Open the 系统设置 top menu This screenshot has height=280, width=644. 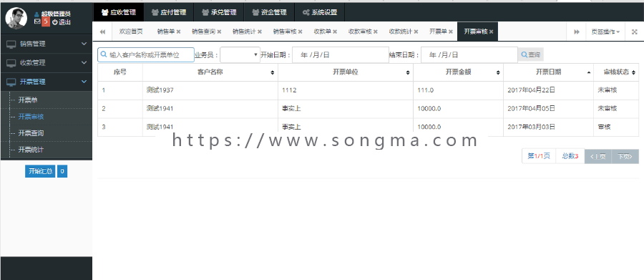click(319, 12)
